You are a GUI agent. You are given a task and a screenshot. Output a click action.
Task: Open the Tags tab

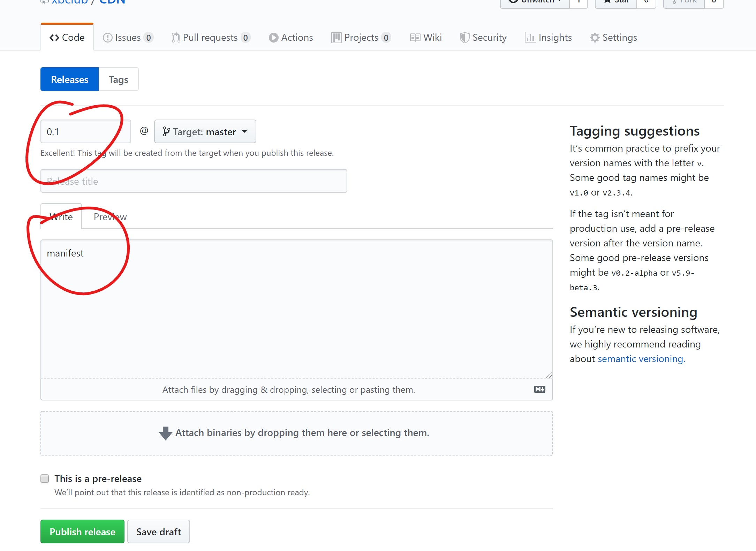[118, 79]
